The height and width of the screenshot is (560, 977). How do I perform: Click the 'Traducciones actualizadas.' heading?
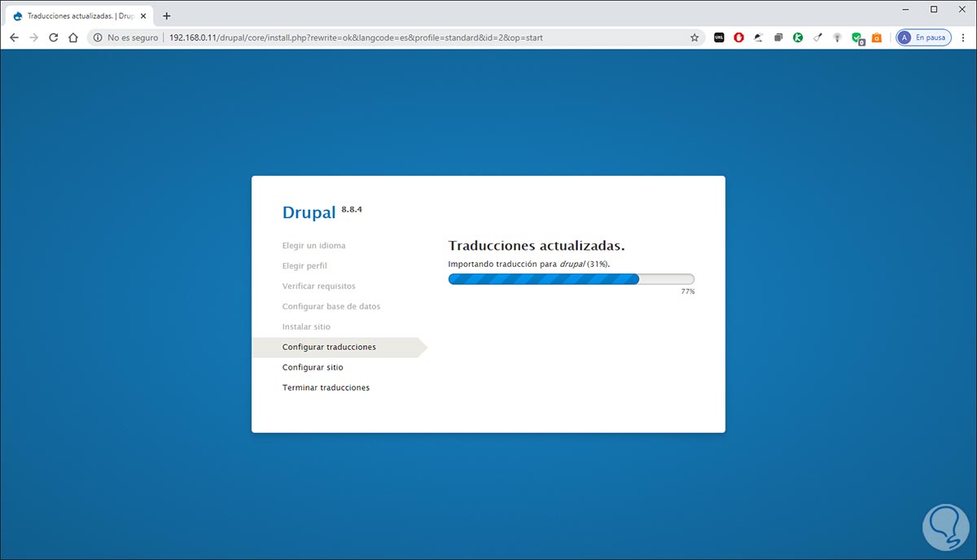(x=537, y=245)
